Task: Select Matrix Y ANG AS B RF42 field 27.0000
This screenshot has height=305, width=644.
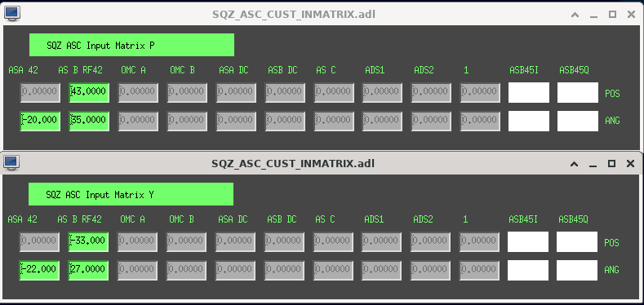Action: 88,270
